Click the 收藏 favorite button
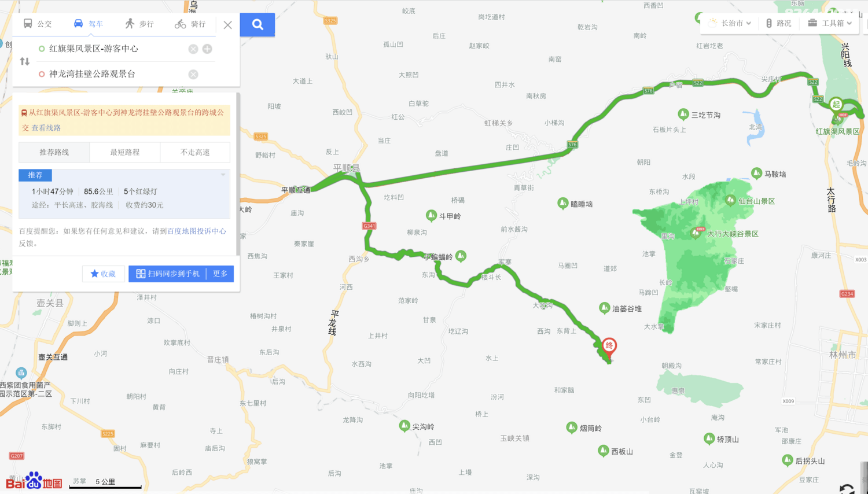Screen dimensions: 868x494 103,274
